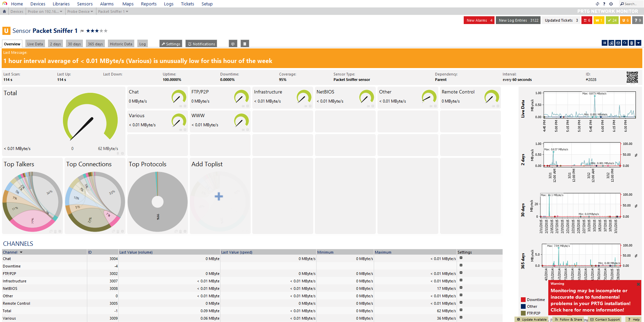
Task: Click in the Search field
Action: click(x=632, y=4)
